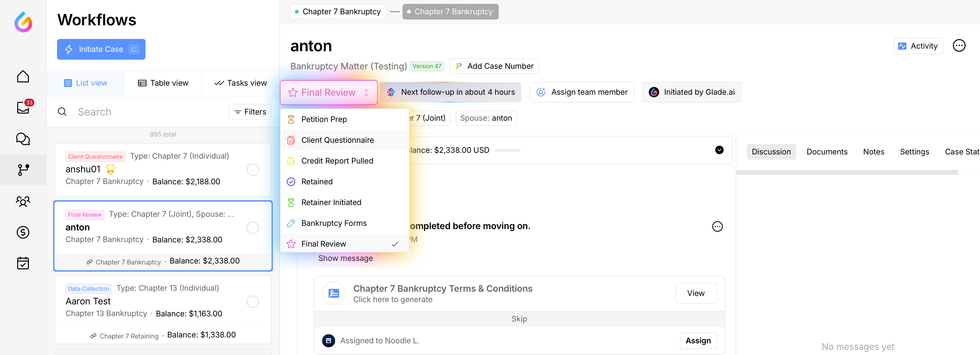The width and height of the screenshot is (980, 355).
Task: Open the more options icon next to Activity
Action: tap(959, 46)
